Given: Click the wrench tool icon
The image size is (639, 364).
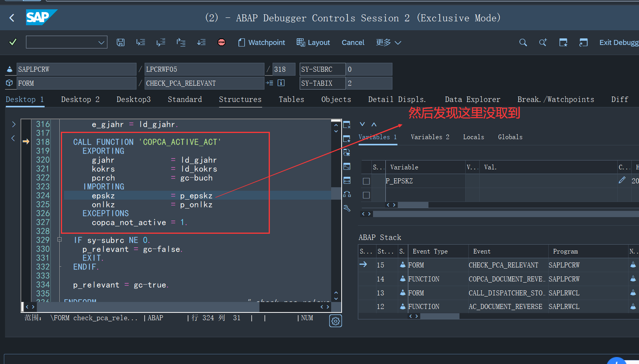Looking at the screenshot, I should [347, 208].
